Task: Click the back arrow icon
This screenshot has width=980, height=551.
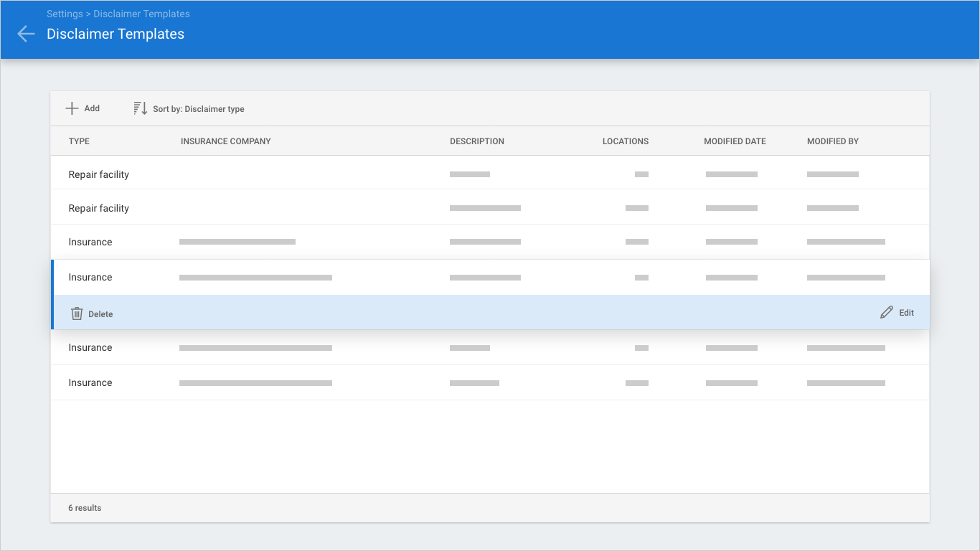Action: pyautogui.click(x=26, y=34)
